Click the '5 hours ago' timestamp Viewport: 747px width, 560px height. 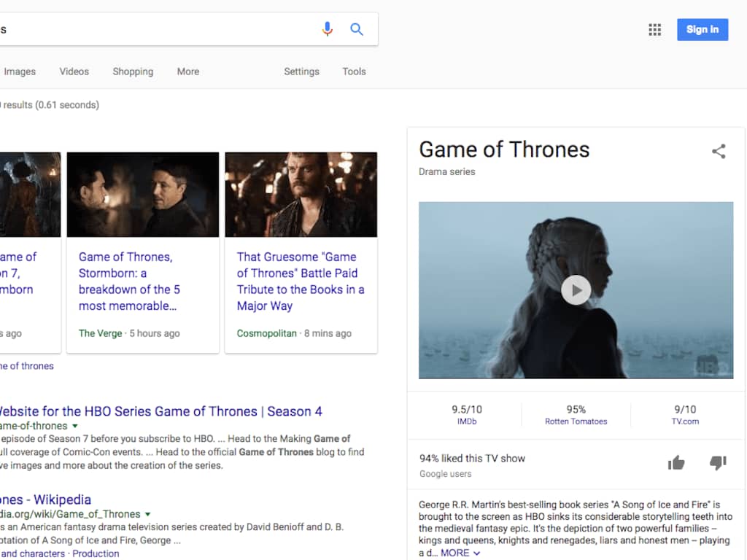(155, 333)
